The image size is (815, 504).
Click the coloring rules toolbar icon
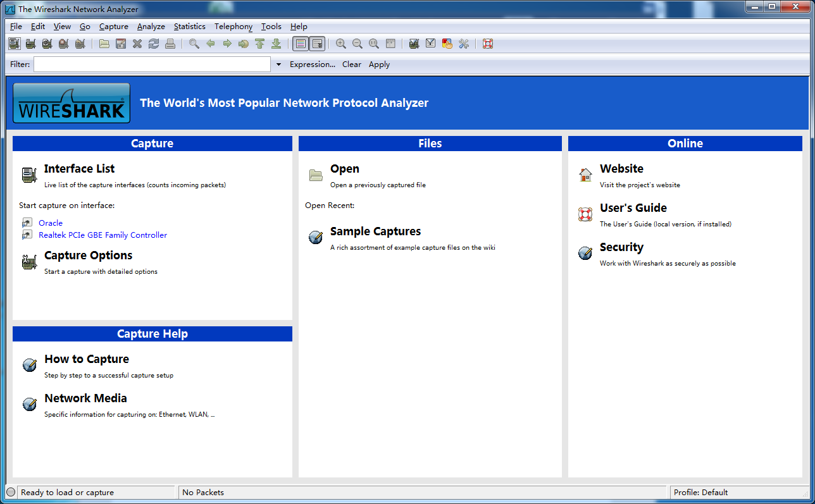click(447, 44)
